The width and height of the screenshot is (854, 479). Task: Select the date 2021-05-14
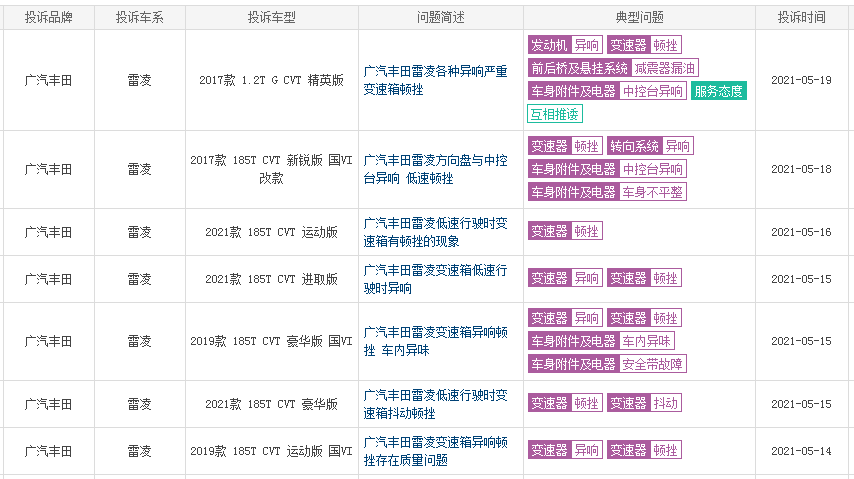(x=802, y=451)
